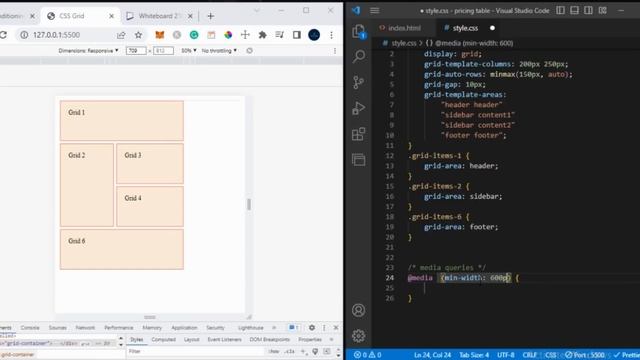640x360 pixels.
Task: Open the Explorer view in VS Code
Action: 359,31
